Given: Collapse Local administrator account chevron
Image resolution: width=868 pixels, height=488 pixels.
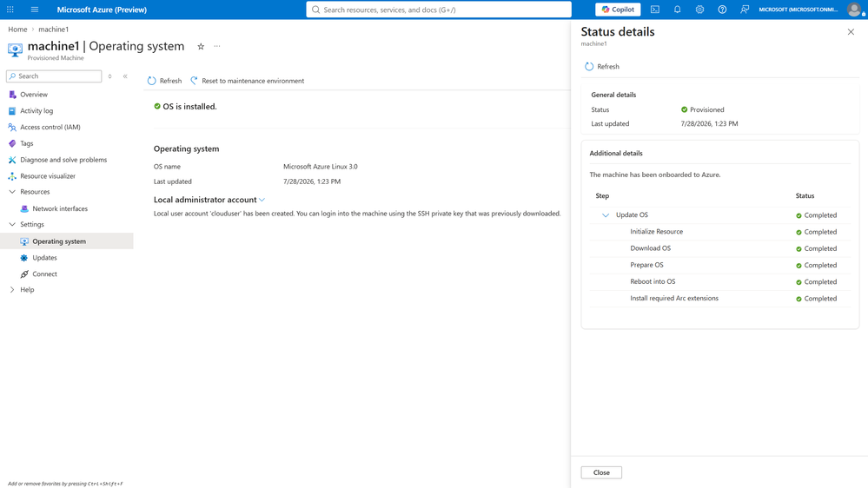Looking at the screenshot, I should 262,200.
